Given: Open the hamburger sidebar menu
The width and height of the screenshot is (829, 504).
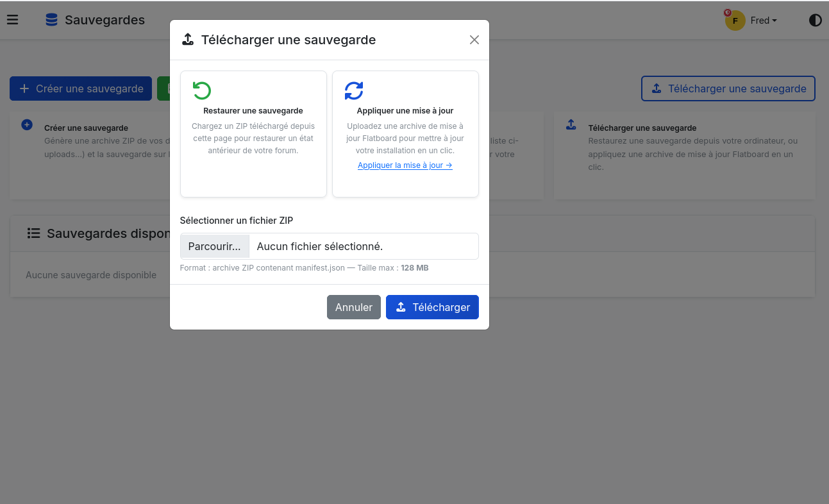Looking at the screenshot, I should tap(12, 20).
